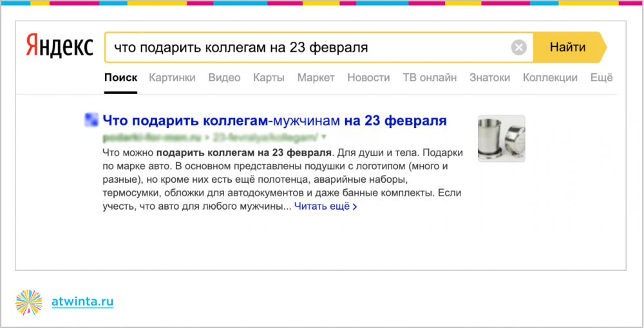Switch to the Видео tab
The height and width of the screenshot is (328, 644).
click(224, 77)
